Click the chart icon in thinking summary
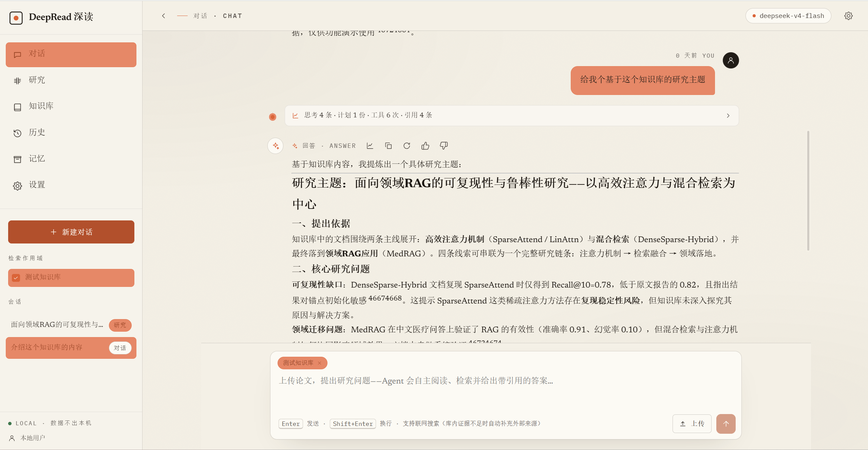The image size is (868, 450). pyautogui.click(x=295, y=116)
